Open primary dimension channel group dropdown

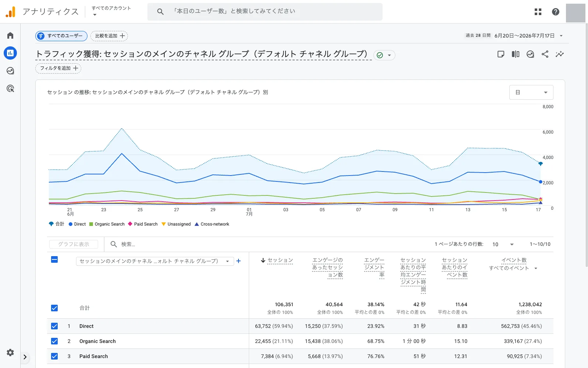coord(155,261)
